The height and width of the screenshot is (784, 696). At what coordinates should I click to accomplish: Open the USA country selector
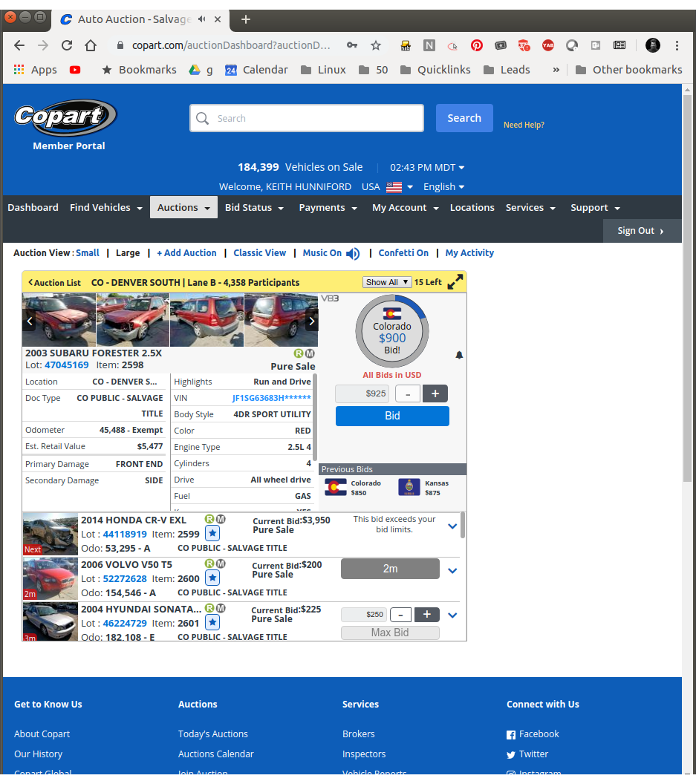[x=387, y=187]
